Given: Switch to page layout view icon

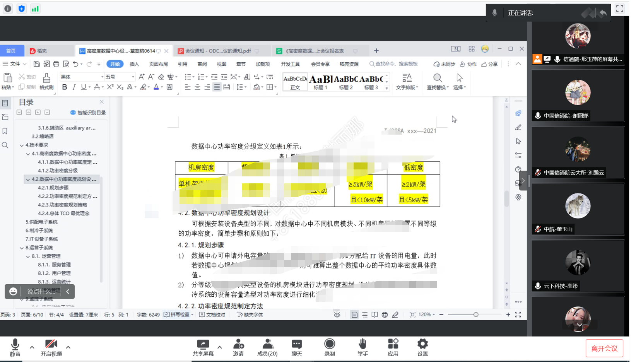Looking at the screenshot, I should click(354, 315).
